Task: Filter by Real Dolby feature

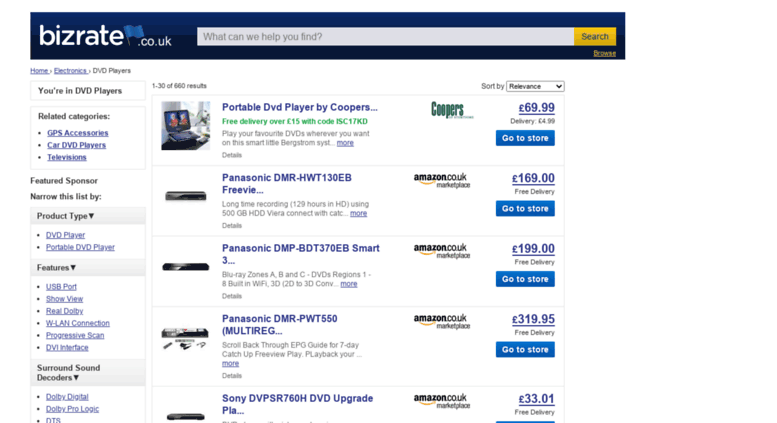Action: 64,311
